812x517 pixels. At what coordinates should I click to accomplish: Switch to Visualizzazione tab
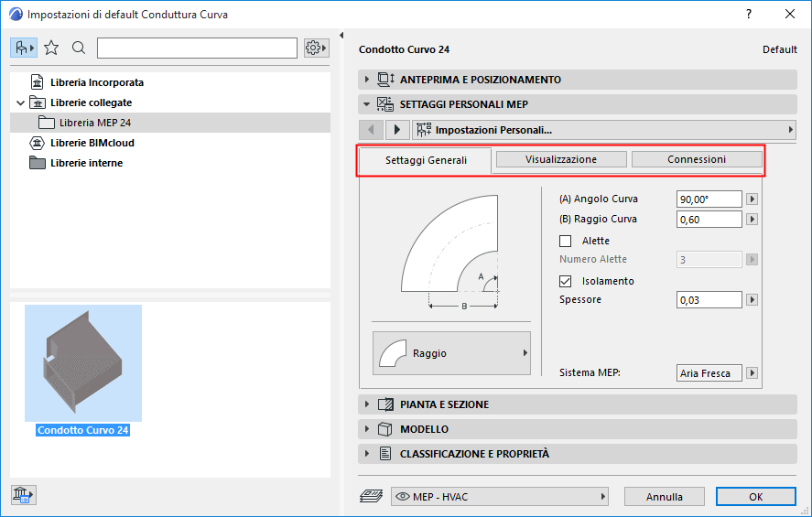tap(561, 159)
